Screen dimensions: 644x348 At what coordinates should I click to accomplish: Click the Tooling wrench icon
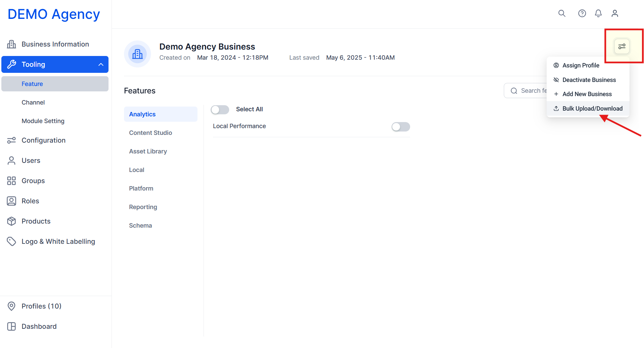pos(11,64)
